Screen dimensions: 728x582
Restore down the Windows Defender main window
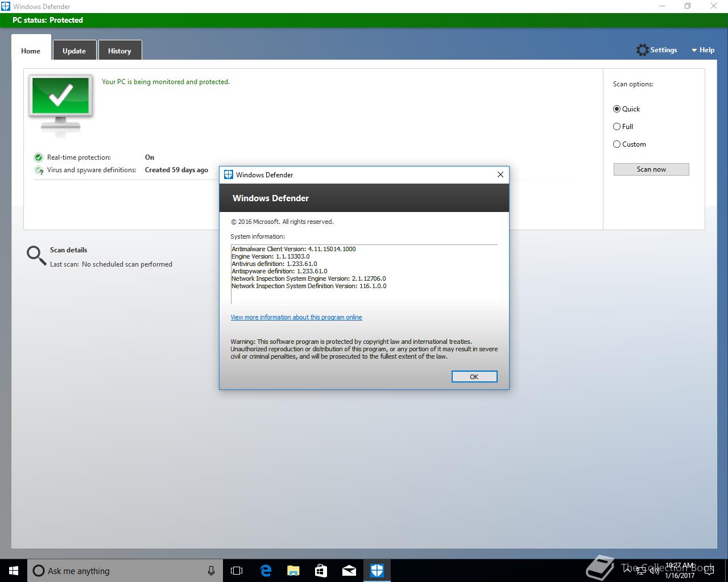[x=688, y=6]
